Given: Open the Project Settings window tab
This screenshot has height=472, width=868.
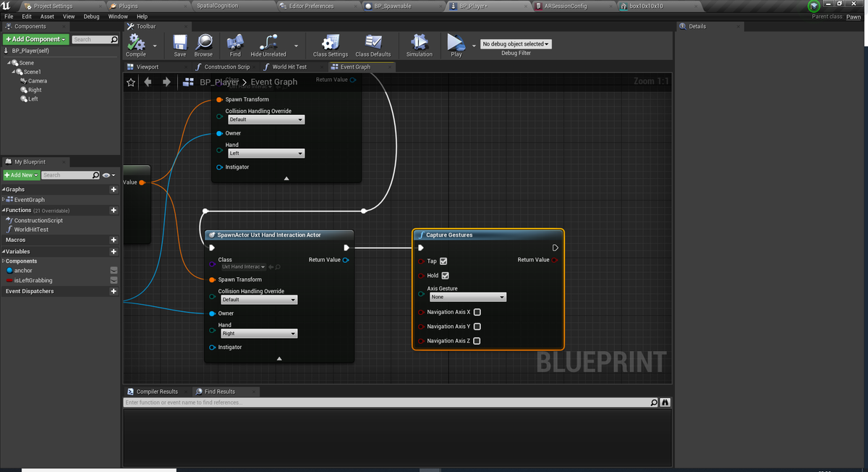Looking at the screenshot, I should coord(53,6).
